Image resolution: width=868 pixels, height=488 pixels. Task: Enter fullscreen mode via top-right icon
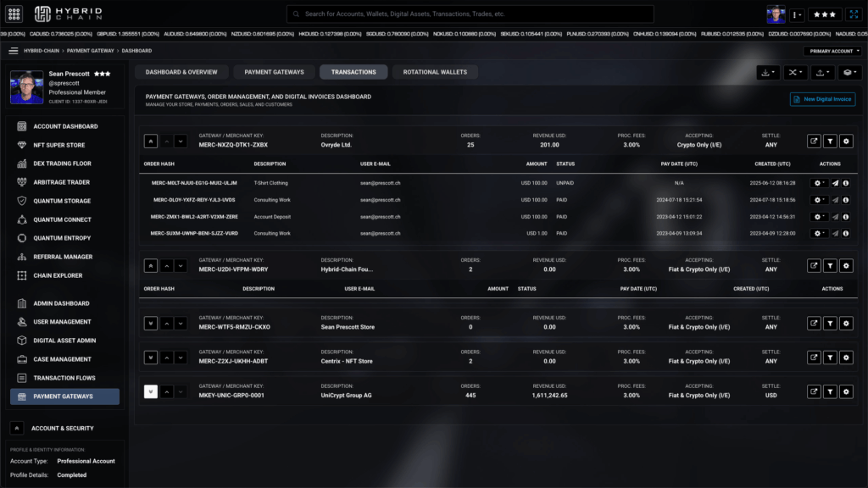click(853, 14)
